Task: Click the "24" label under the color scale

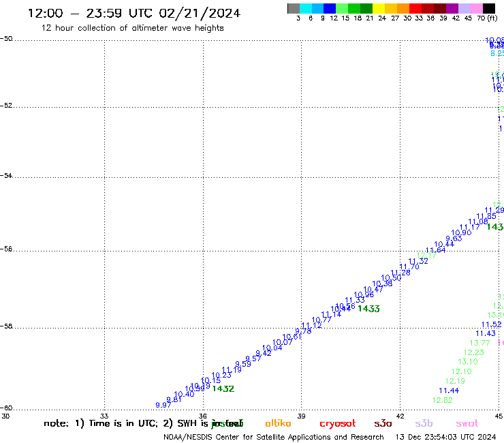Action: 382,18
